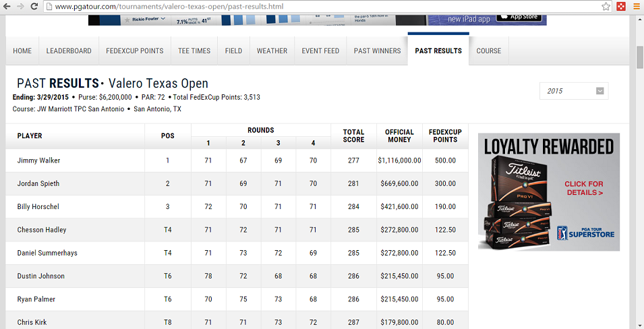644x329 pixels.
Task: Open the FedExCup Points tab
Action: 135,51
